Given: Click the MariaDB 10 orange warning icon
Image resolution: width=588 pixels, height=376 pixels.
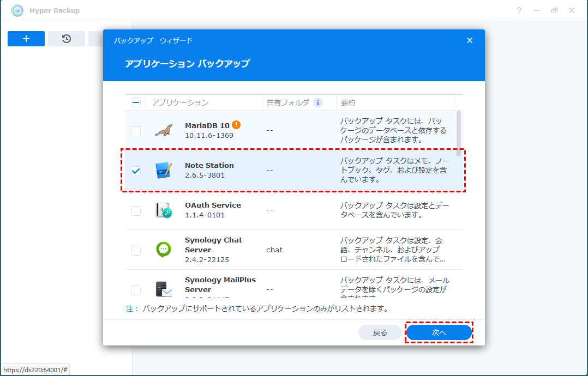Looking at the screenshot, I should pyautogui.click(x=236, y=125).
